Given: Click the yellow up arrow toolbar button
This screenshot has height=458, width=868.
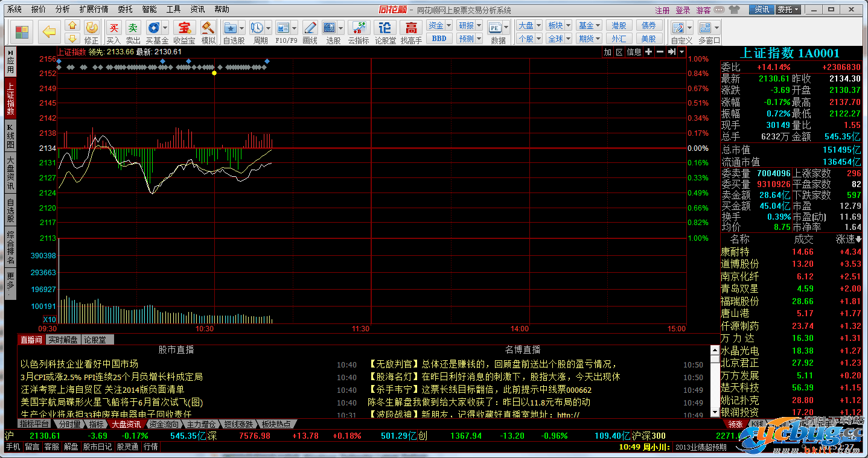Looking at the screenshot, I should (72, 25).
